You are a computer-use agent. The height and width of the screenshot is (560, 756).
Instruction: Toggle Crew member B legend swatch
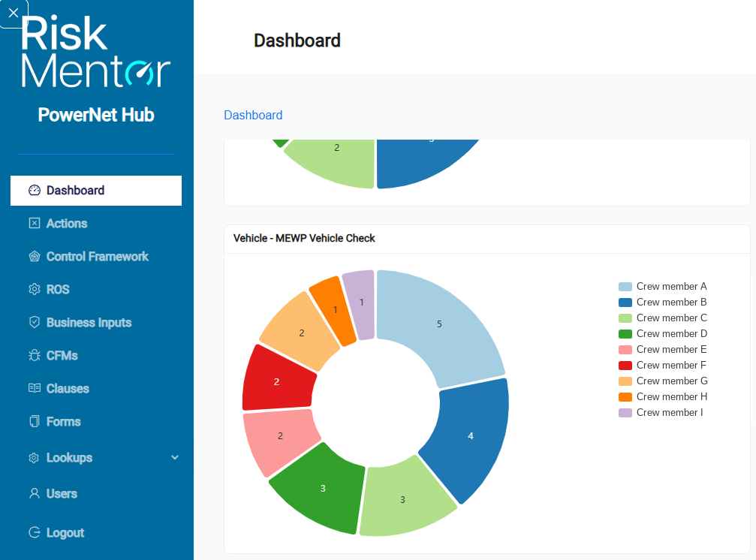625,303
